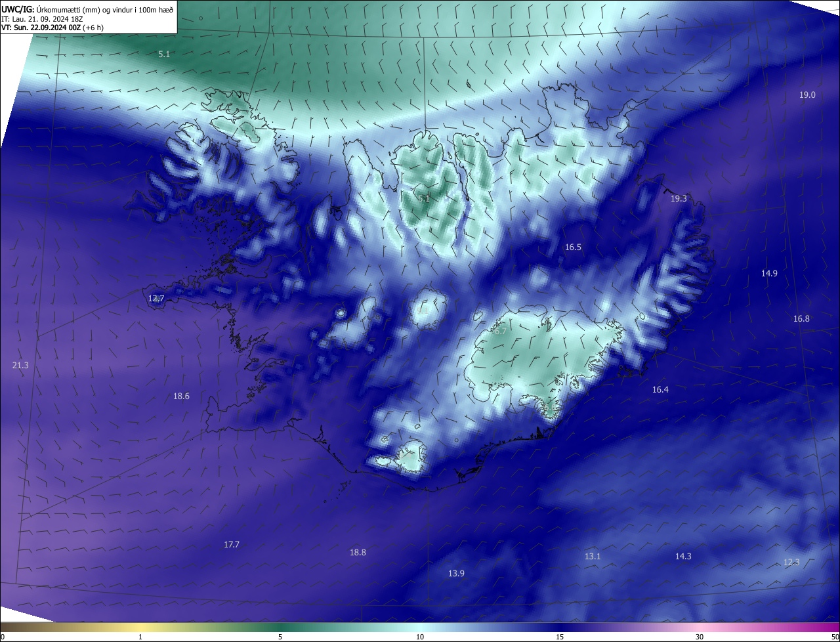The height and width of the screenshot is (642, 840).
Task: Click the initialization time line "IT: Lau. 21. 09. 2024 18Z"
Action: (x=42, y=19)
